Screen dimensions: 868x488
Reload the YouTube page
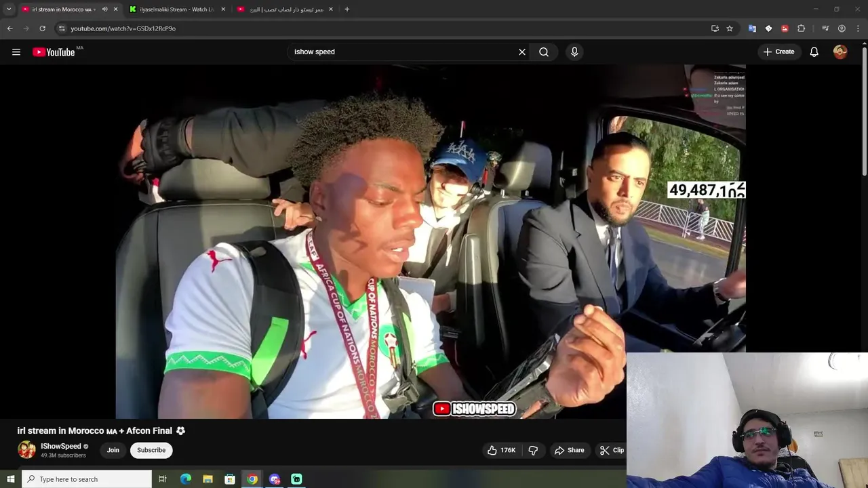42,28
